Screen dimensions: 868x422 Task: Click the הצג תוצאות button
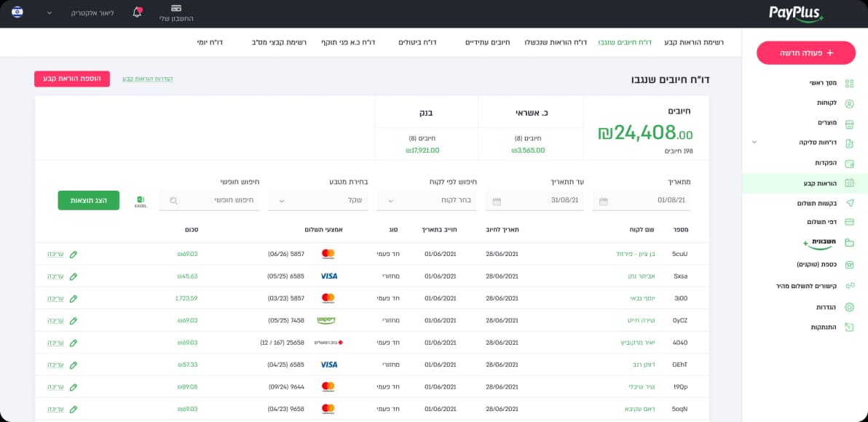(89, 200)
